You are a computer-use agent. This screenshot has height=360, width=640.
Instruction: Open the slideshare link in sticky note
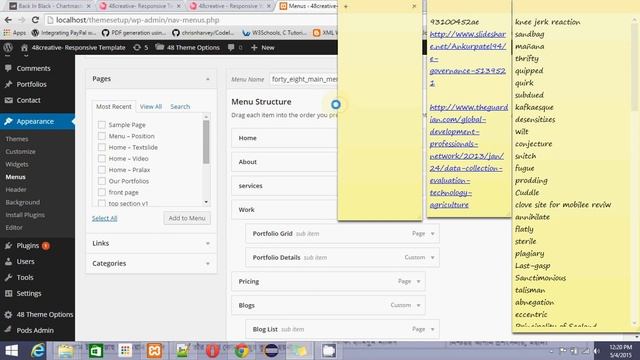(x=467, y=58)
